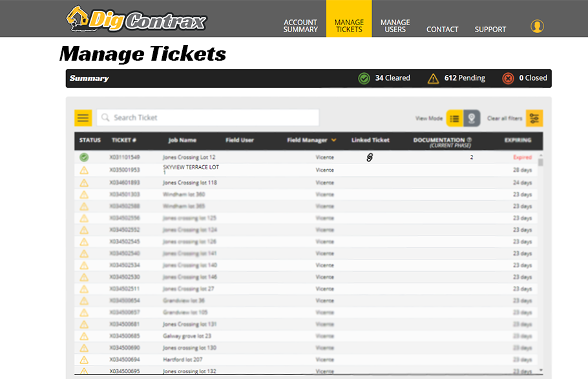Open the yellow hamburger menu button
The width and height of the screenshot is (588, 379).
(83, 118)
